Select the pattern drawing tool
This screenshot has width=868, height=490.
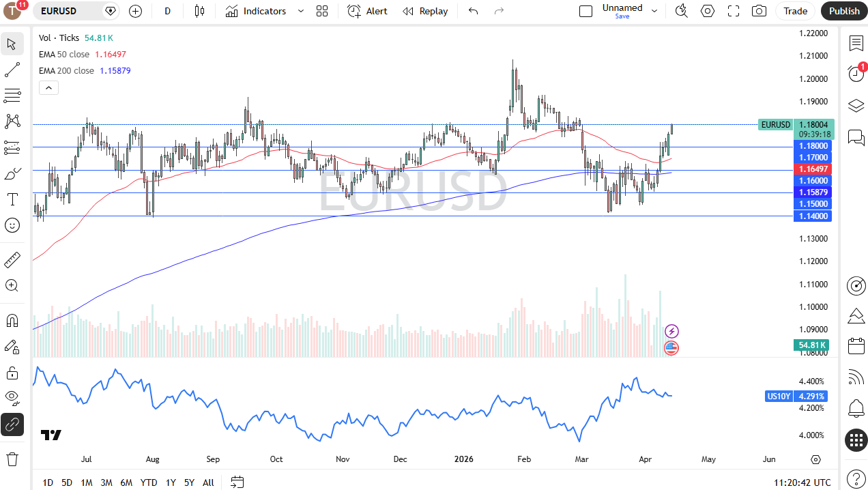click(12, 121)
